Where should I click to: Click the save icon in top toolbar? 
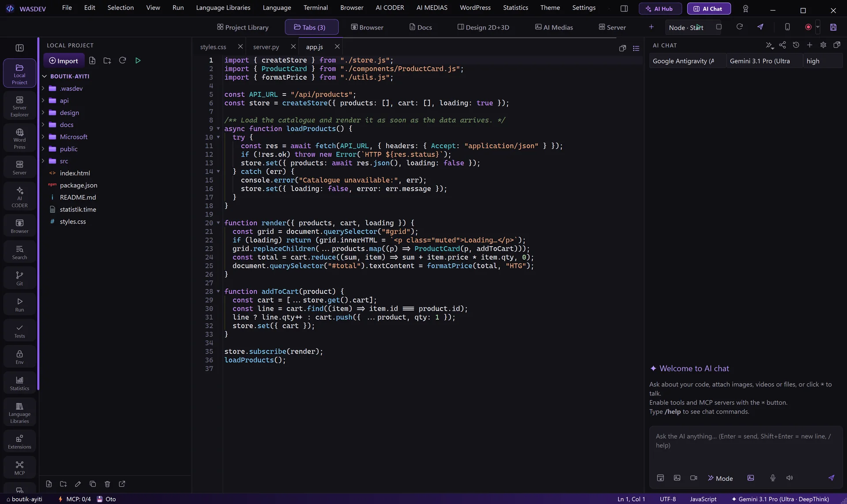pyautogui.click(x=833, y=27)
